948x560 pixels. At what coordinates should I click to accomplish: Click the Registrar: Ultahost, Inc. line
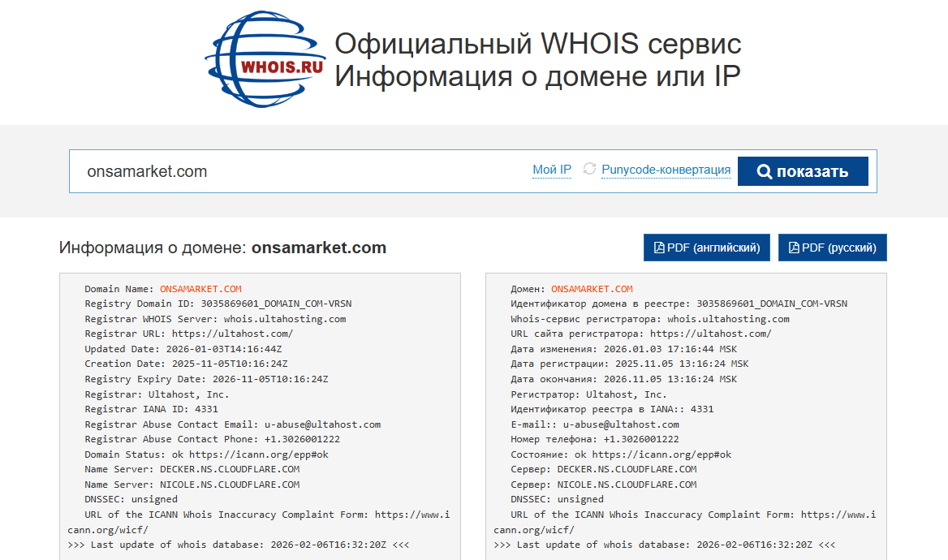click(157, 394)
